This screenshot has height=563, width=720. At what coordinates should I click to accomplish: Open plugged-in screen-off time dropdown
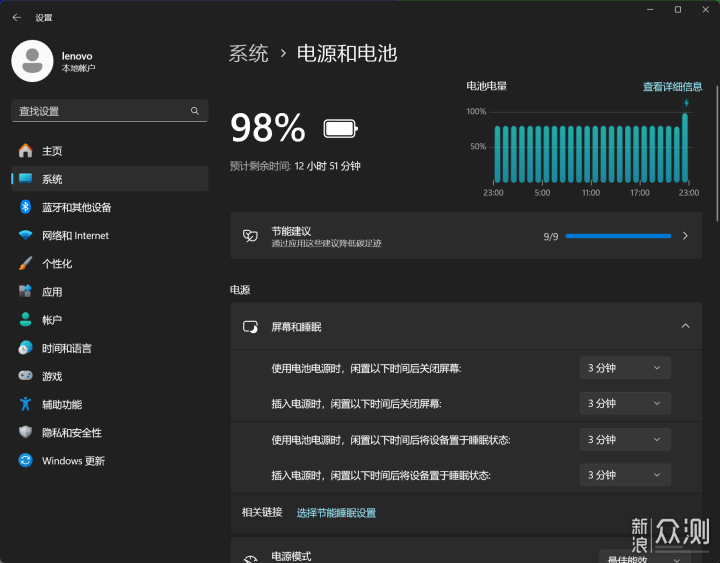[625, 403]
